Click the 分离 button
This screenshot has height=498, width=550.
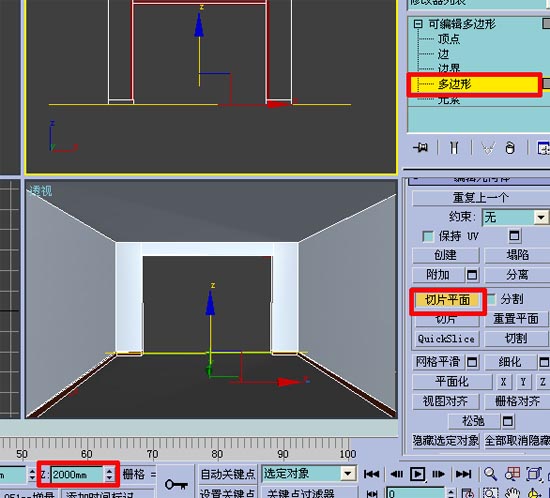tap(517, 275)
